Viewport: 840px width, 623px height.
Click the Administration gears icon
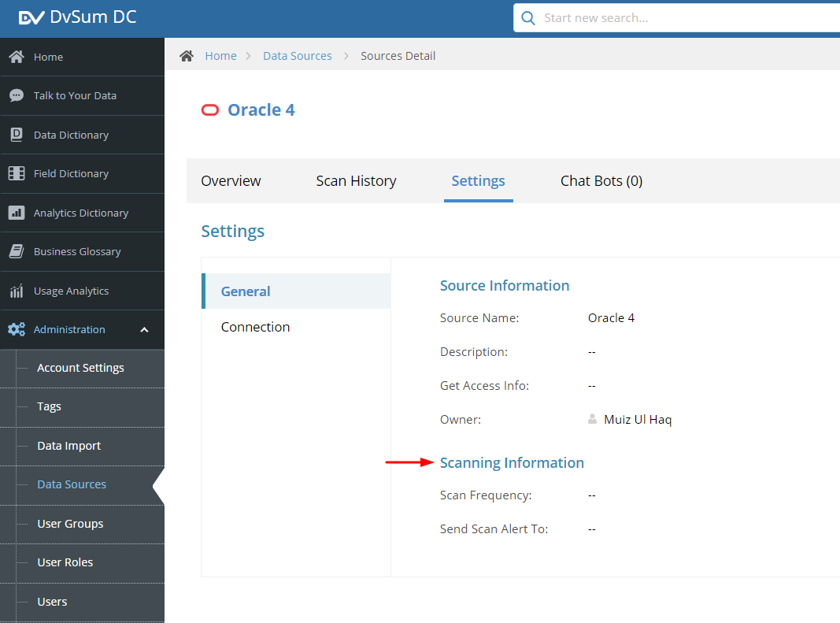click(x=17, y=329)
